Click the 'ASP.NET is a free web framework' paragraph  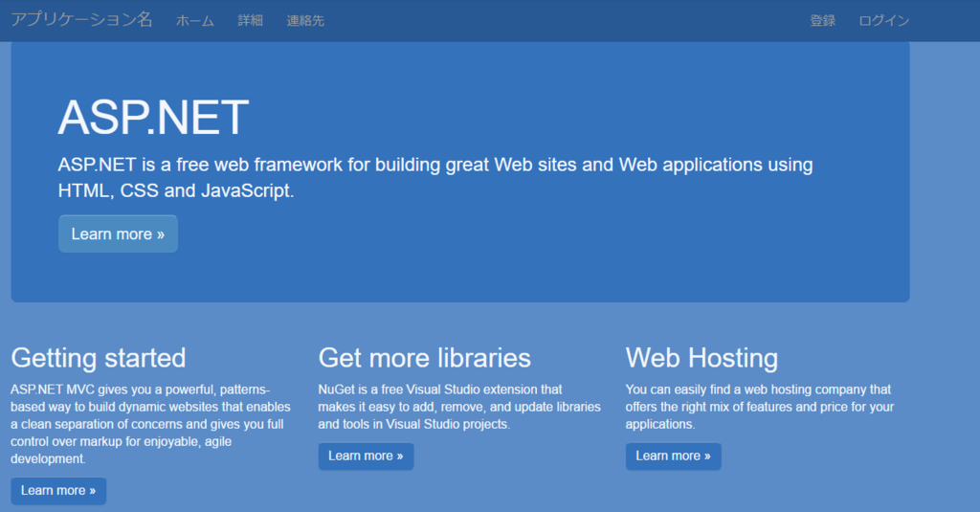click(x=435, y=178)
